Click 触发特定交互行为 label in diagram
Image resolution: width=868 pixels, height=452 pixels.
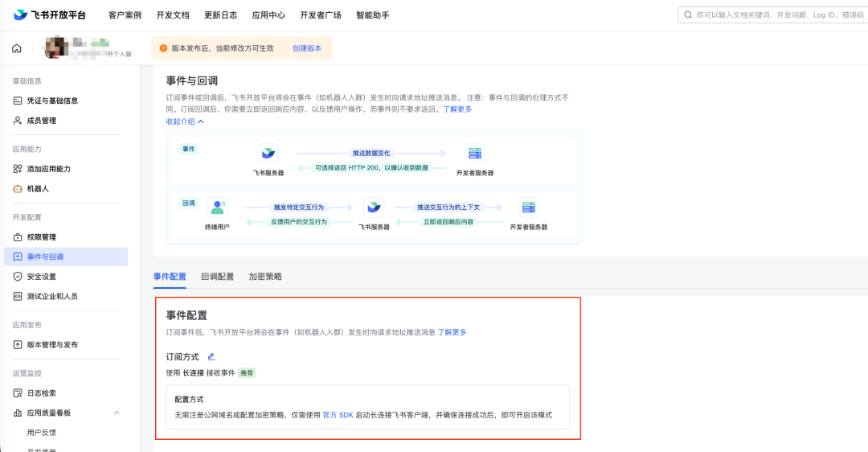click(299, 208)
